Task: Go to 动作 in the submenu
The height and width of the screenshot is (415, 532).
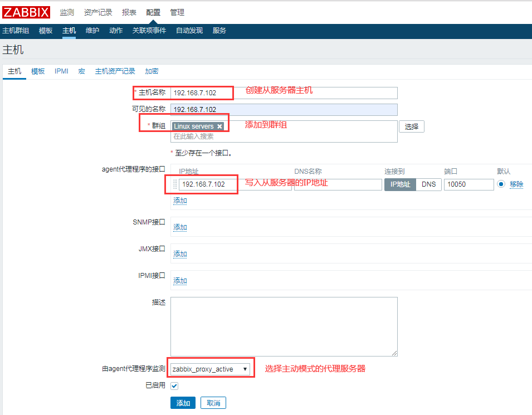Action: 116,31
